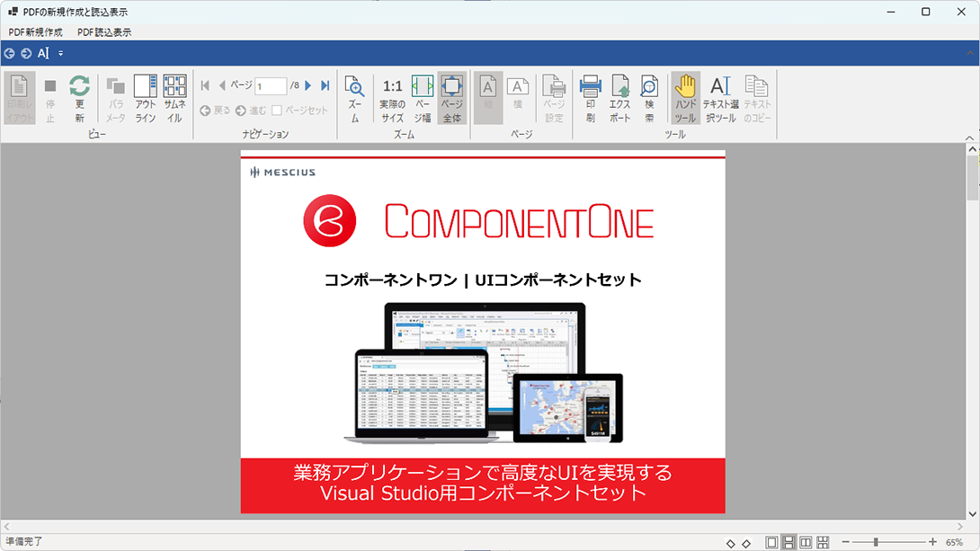Click the first diamond icon in status bar
Screen dimensions: 980x551
[730, 543]
